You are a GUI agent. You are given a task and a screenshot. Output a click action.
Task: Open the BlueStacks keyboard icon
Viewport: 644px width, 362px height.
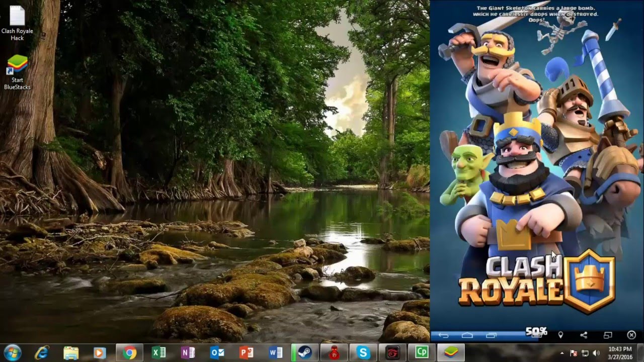[x=536, y=335]
